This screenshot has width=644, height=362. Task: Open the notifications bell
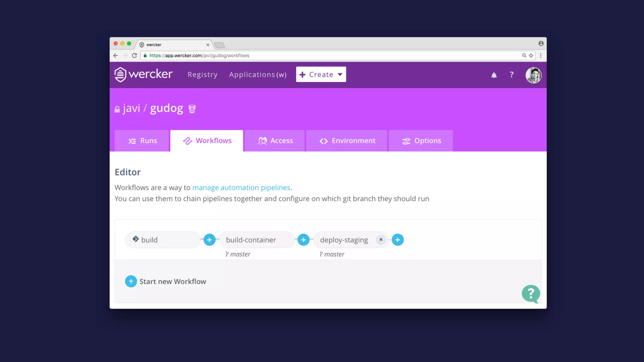pyautogui.click(x=494, y=75)
